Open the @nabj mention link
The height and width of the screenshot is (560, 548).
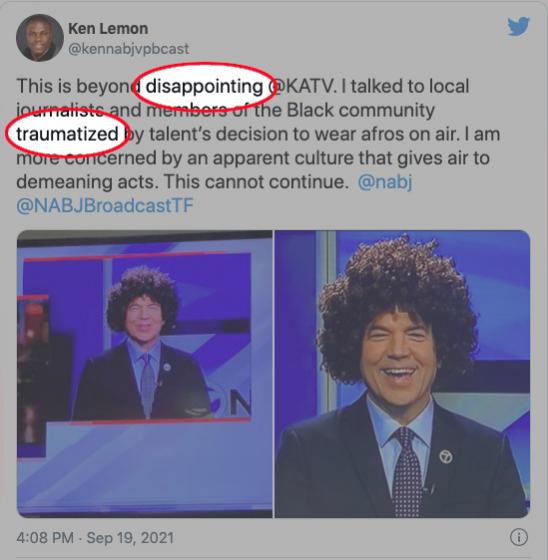pos(385,182)
